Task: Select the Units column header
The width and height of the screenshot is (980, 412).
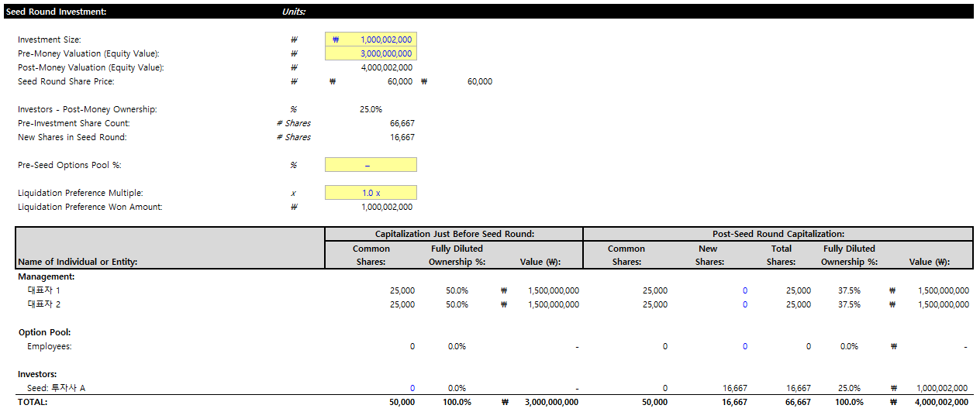Action: 294,12
